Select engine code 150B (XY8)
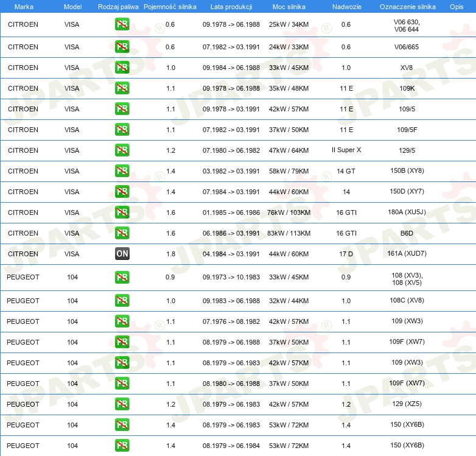The height and width of the screenshot is (456, 476). pyautogui.click(x=407, y=170)
